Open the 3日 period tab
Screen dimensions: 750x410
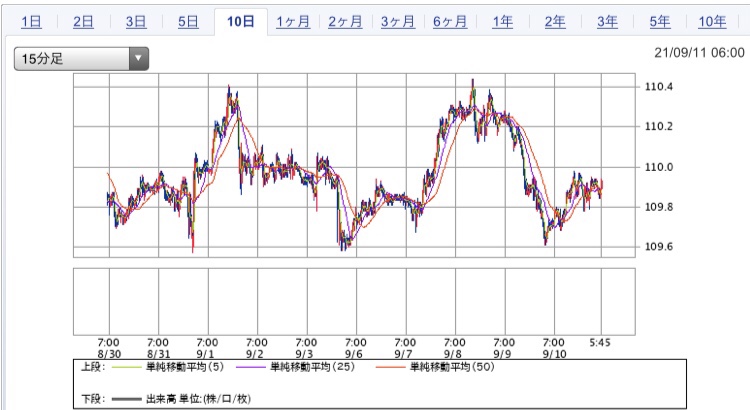(x=136, y=22)
